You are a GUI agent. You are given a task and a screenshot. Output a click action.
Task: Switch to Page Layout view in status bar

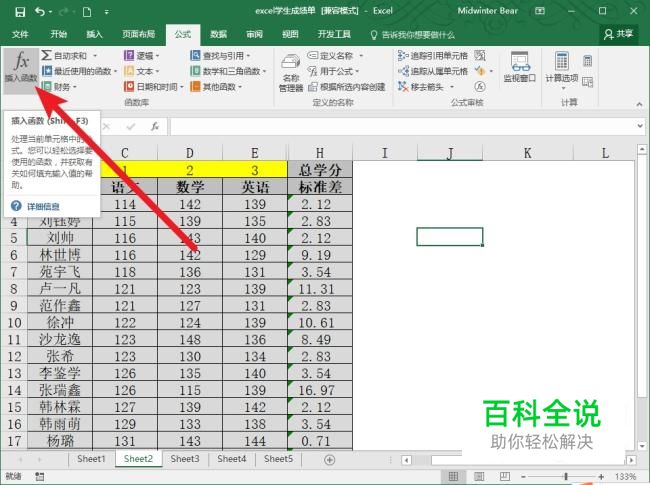click(479, 477)
